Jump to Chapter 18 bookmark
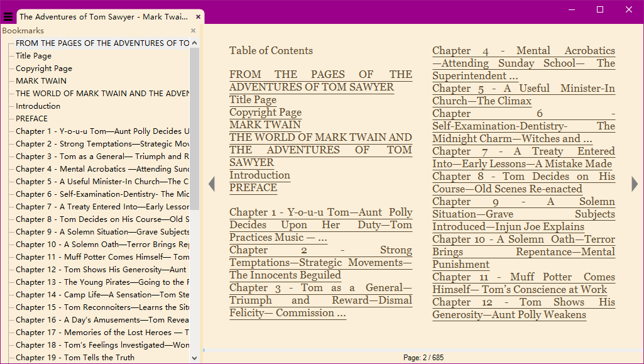The height and width of the screenshot is (364, 644). pos(102,345)
